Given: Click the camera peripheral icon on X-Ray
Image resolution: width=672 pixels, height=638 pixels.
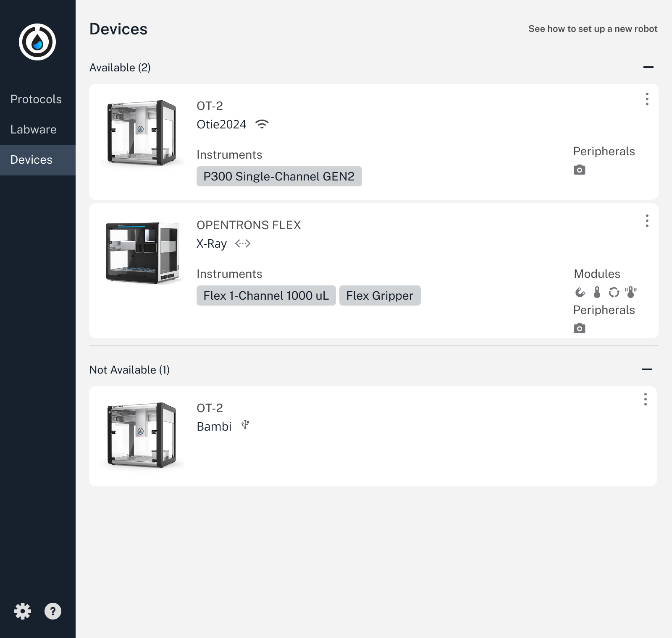Looking at the screenshot, I should [580, 328].
